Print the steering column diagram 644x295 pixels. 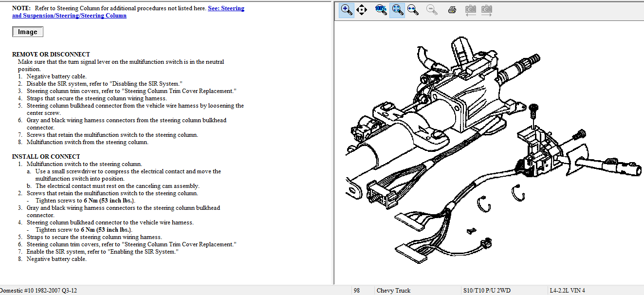(452, 10)
